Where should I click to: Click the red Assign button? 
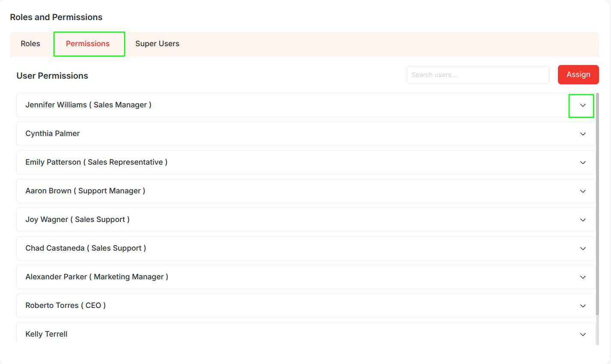tap(578, 74)
